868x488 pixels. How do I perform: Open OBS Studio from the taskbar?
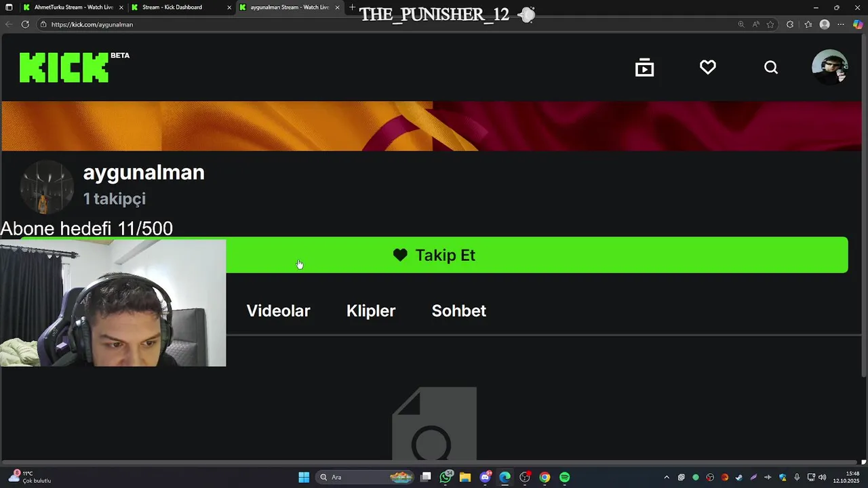coord(525,477)
